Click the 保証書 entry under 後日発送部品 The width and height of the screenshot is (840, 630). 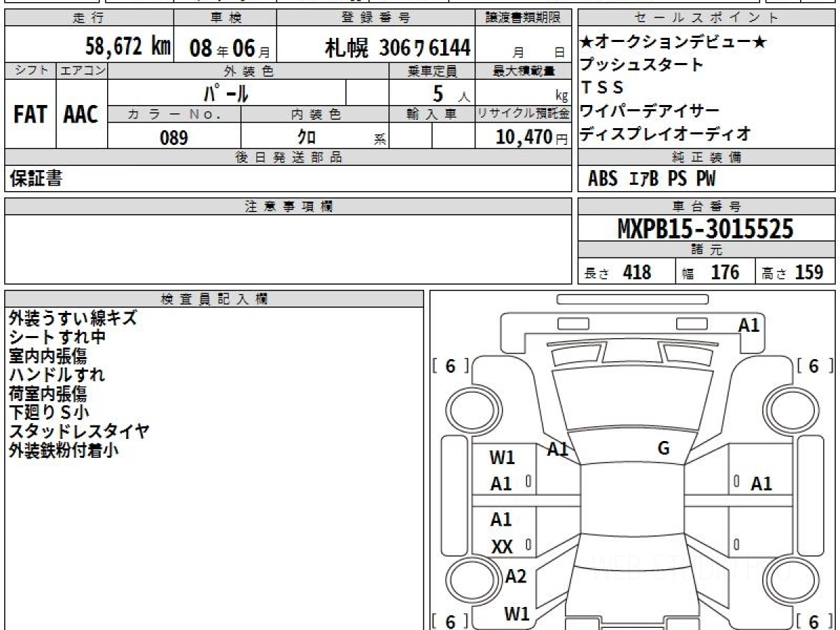point(36,178)
